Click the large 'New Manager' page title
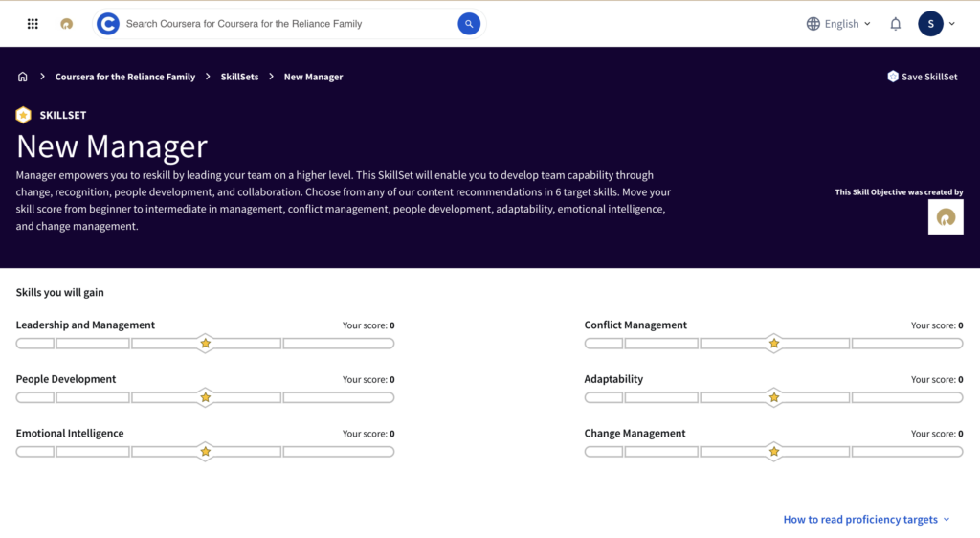 coord(111,146)
